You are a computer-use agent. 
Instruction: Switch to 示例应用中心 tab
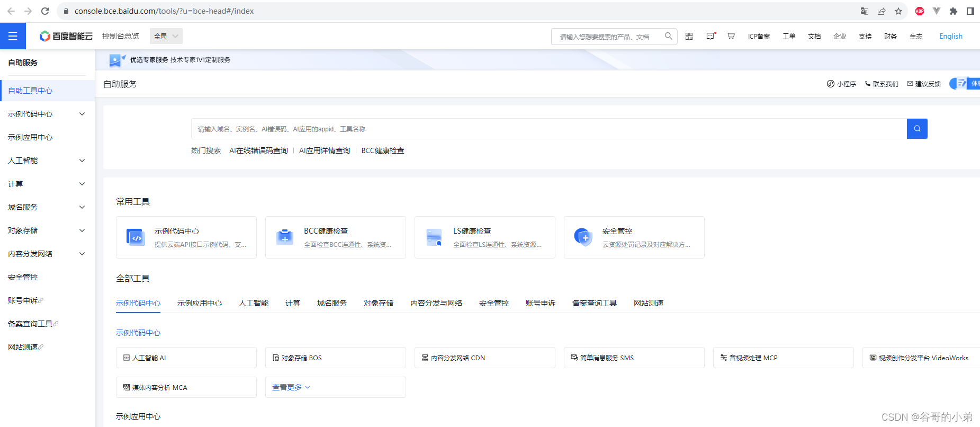(200, 303)
